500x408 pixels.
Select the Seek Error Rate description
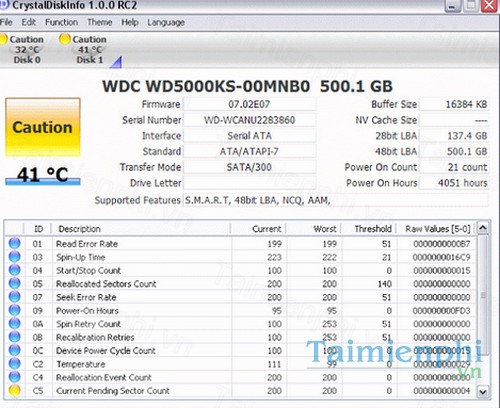coord(86,297)
